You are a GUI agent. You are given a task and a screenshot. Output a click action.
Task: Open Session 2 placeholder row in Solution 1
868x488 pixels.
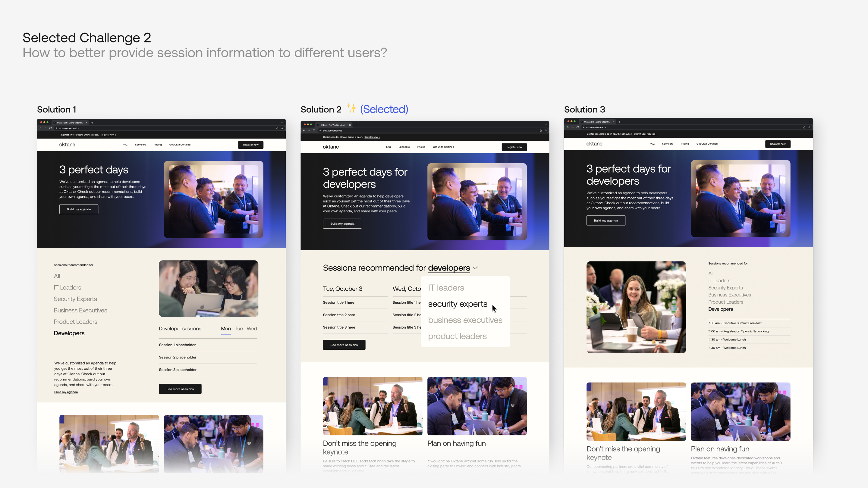tap(208, 357)
